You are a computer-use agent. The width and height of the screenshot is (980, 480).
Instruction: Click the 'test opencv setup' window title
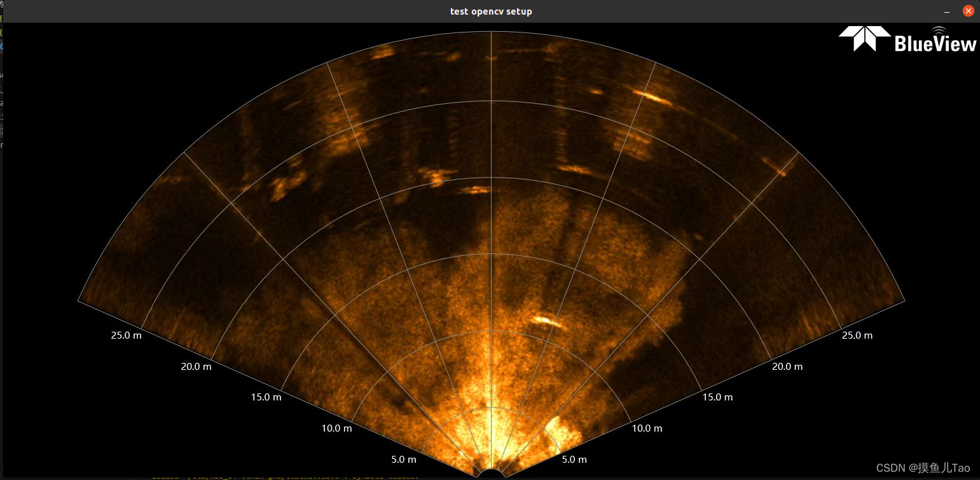click(x=491, y=11)
